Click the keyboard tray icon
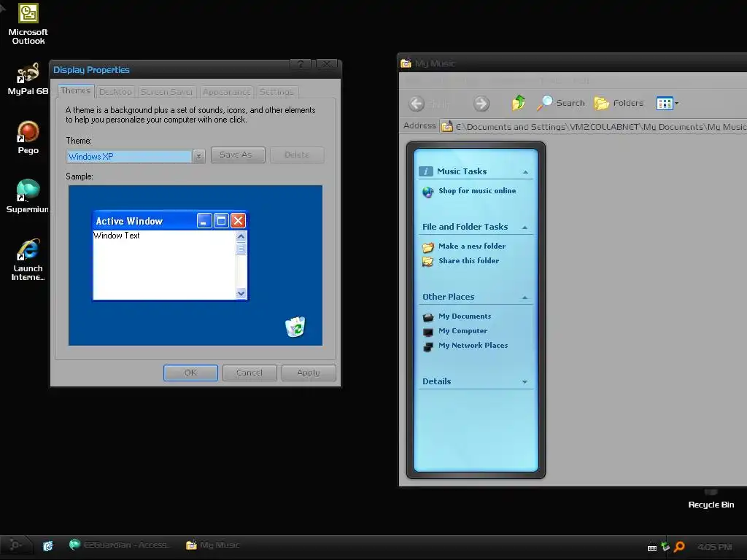The width and height of the screenshot is (747, 560). tap(652, 548)
